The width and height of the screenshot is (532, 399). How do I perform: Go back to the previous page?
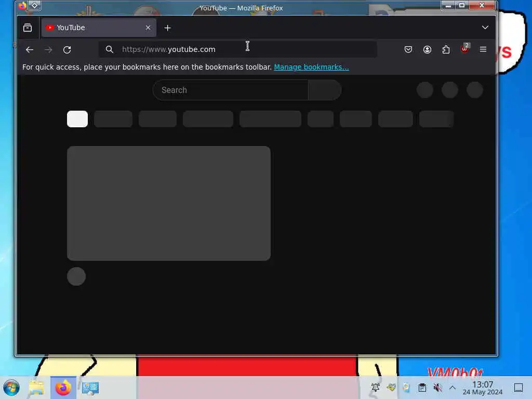30,49
